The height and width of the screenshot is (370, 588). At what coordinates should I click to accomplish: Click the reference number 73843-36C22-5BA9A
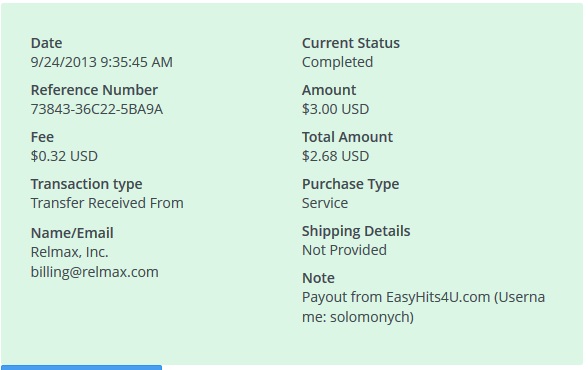(97, 109)
